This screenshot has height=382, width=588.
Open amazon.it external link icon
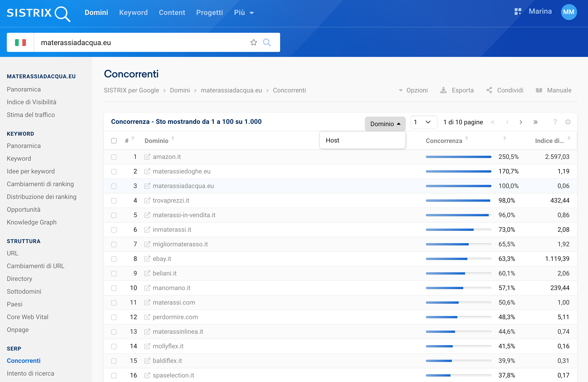147,157
